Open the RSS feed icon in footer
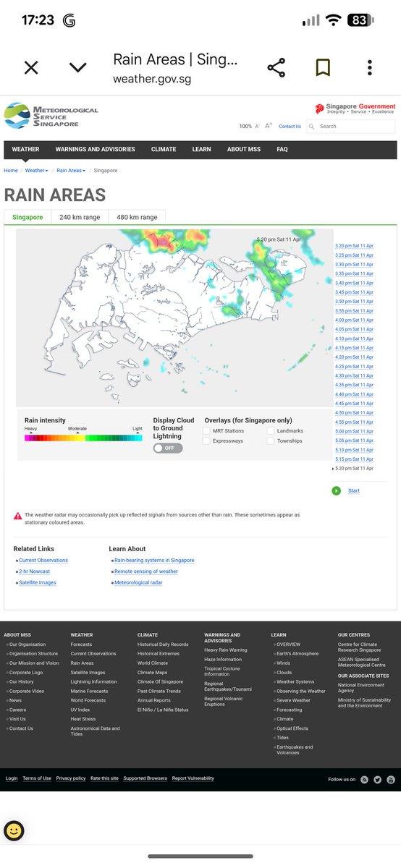Screen dimensions: 401x868 click(x=365, y=779)
